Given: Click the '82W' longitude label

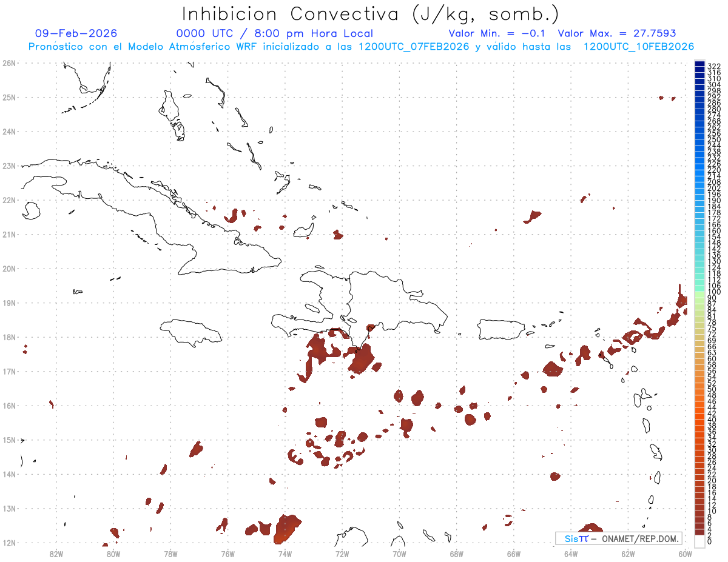Looking at the screenshot, I should pyautogui.click(x=56, y=553).
